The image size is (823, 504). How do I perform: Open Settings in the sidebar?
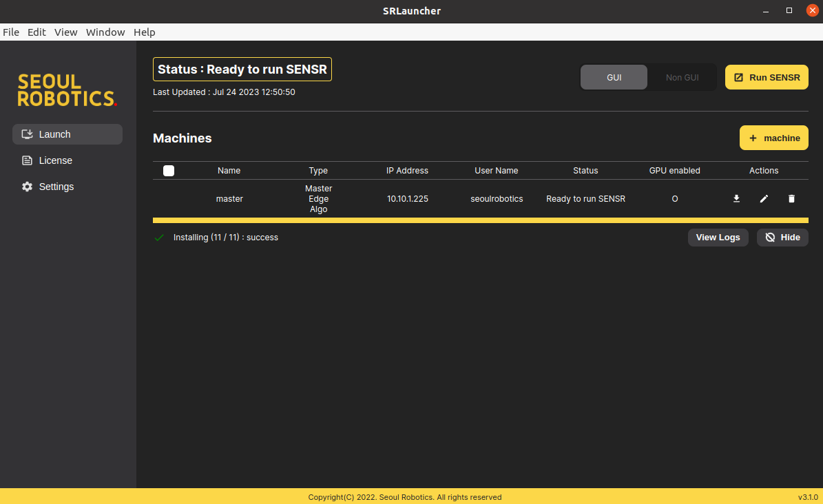click(x=67, y=187)
